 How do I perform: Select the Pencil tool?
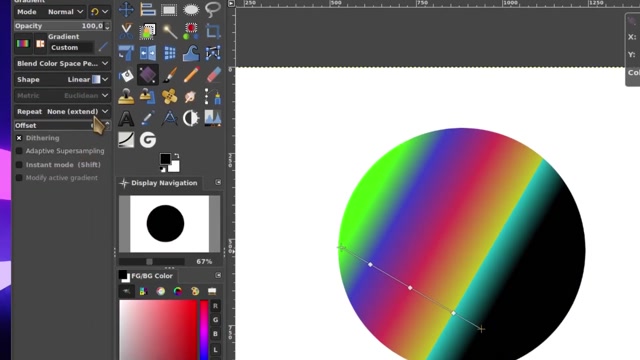pos(191,75)
